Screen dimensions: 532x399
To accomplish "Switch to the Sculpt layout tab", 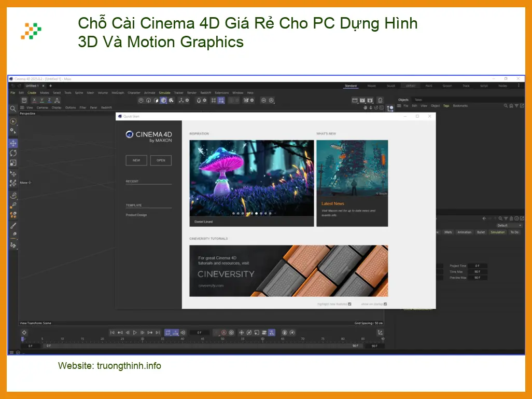I will 391,86.
